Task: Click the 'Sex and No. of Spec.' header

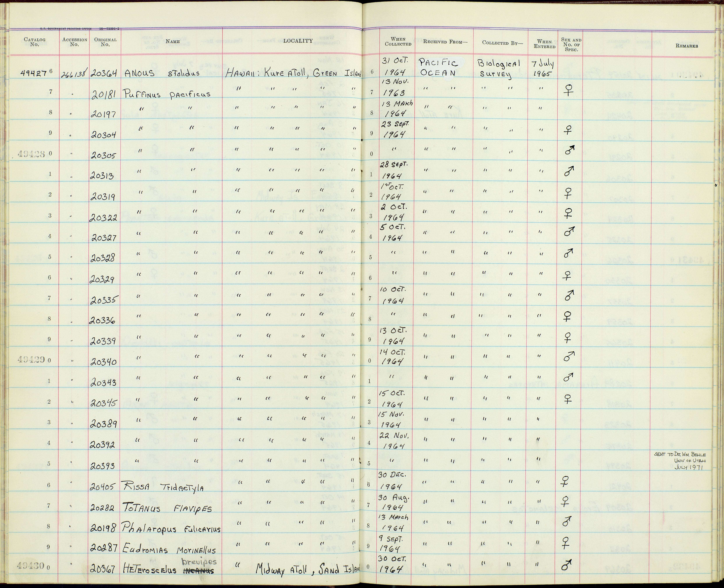Action: point(571,44)
